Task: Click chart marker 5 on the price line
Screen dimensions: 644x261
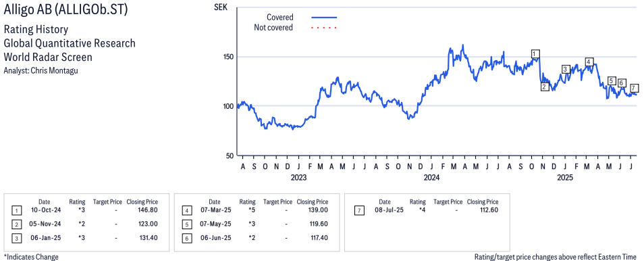Action: point(612,80)
